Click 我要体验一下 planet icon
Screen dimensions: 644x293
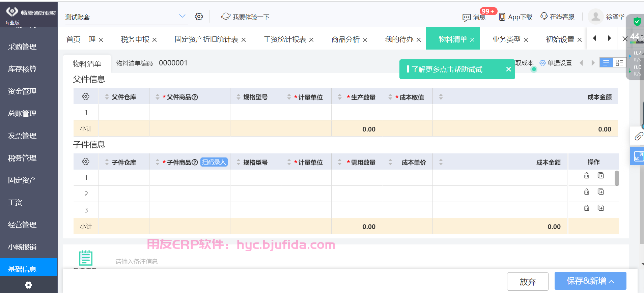226,16
